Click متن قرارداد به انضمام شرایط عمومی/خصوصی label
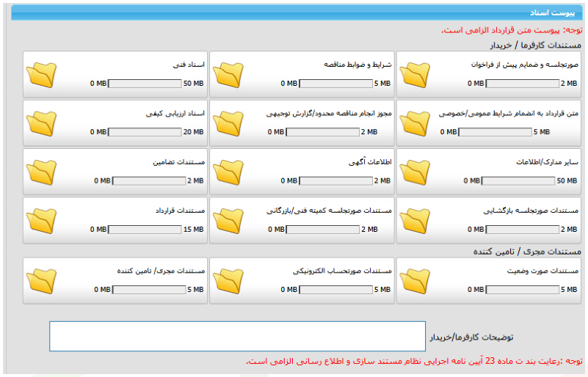 [509, 113]
